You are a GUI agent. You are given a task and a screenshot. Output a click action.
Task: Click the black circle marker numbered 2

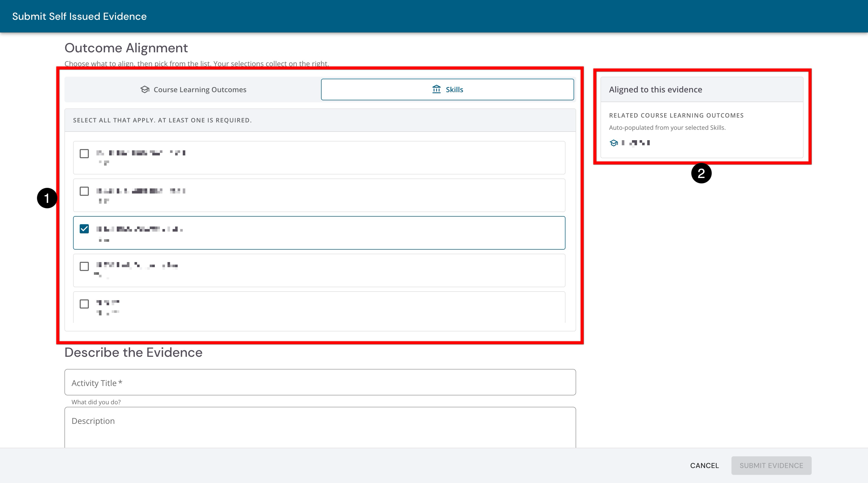click(x=701, y=173)
